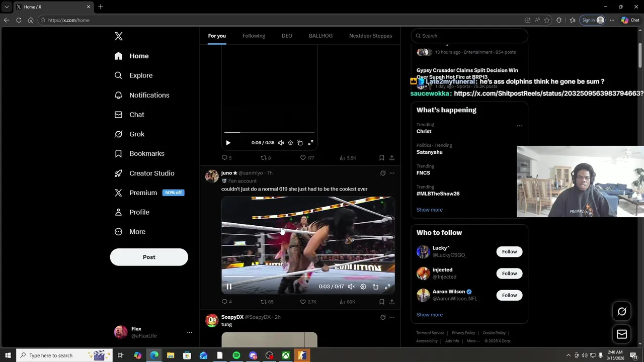Like the post with 177 likes

(x=307, y=158)
